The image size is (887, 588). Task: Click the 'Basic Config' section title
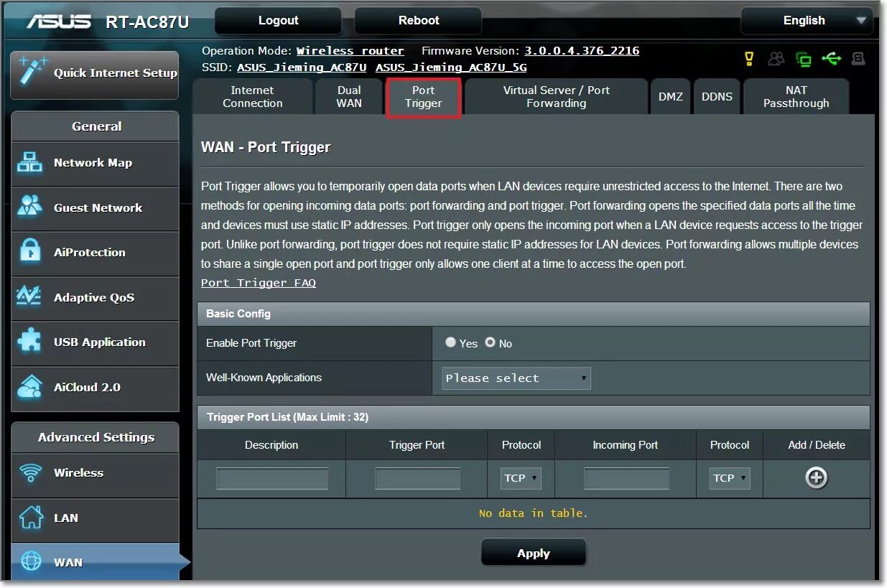(x=238, y=314)
